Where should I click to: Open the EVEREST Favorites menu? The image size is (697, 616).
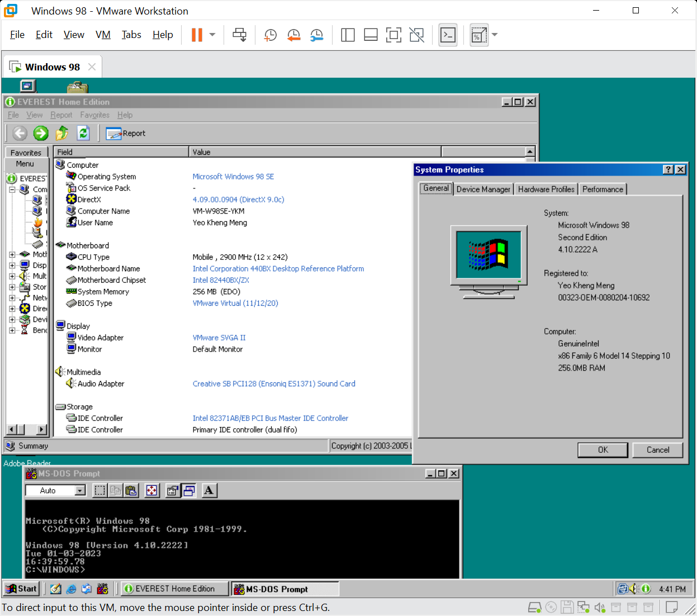pyautogui.click(x=94, y=115)
